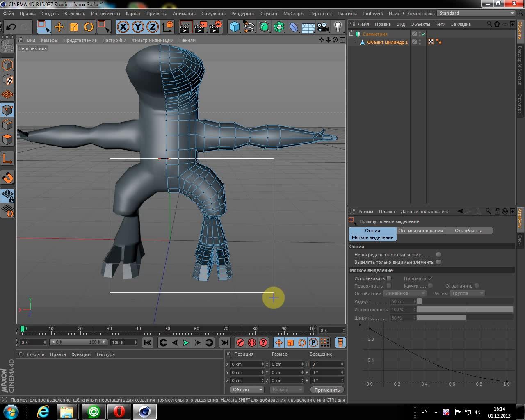525x420 pixels.
Task: Toggle Симметрия enabled green checkmark
Action: [423, 34]
